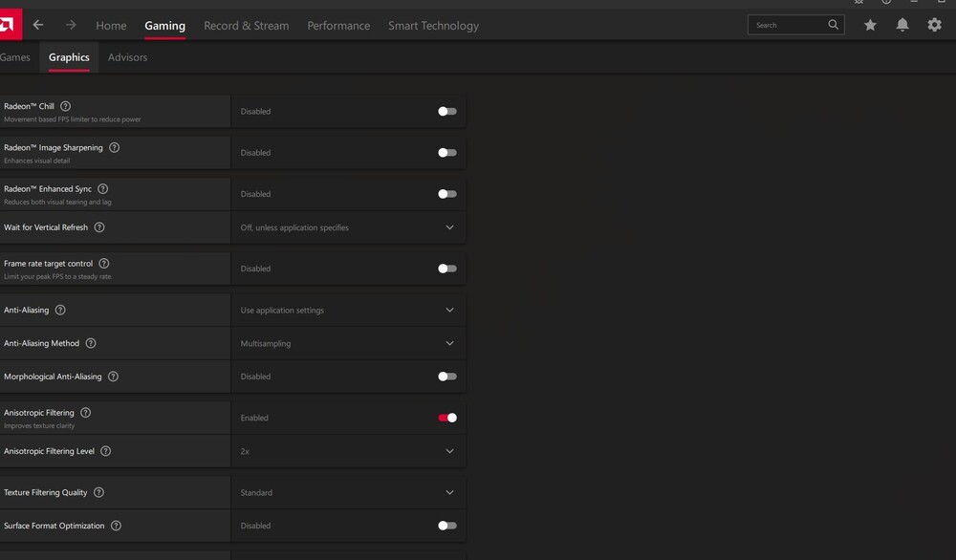Open Record & Stream section
Screen dimensions: 956x560
246,26
